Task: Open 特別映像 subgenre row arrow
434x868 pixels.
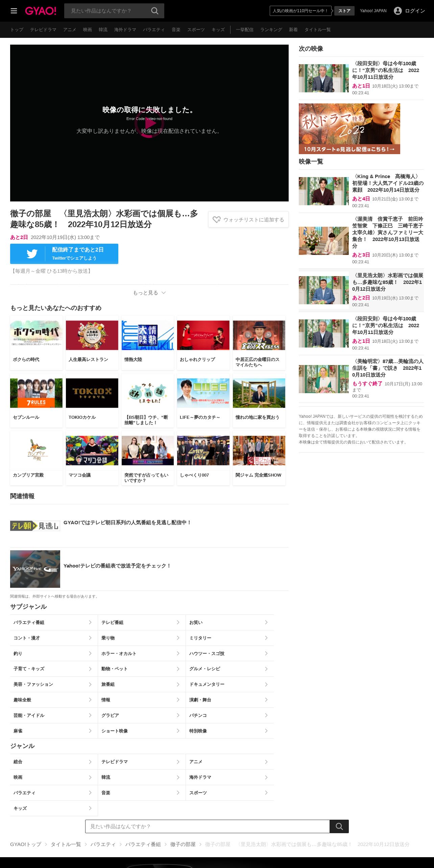Action: tap(266, 731)
